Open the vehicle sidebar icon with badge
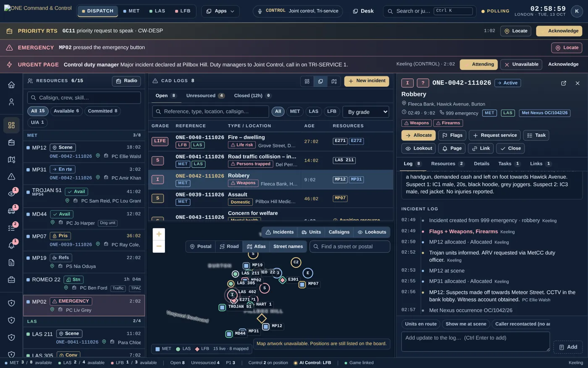Image resolution: width=588 pixels, height=368 pixels. [11, 211]
